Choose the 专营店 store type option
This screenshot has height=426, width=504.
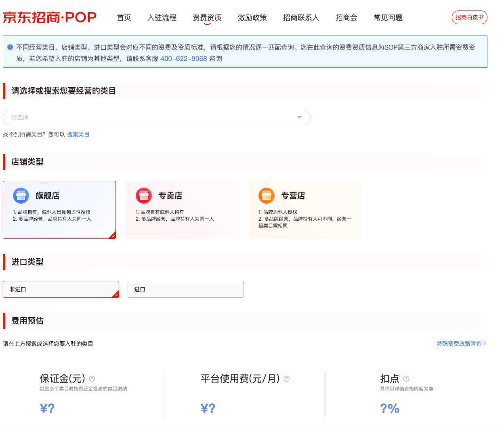pyautogui.click(x=305, y=210)
